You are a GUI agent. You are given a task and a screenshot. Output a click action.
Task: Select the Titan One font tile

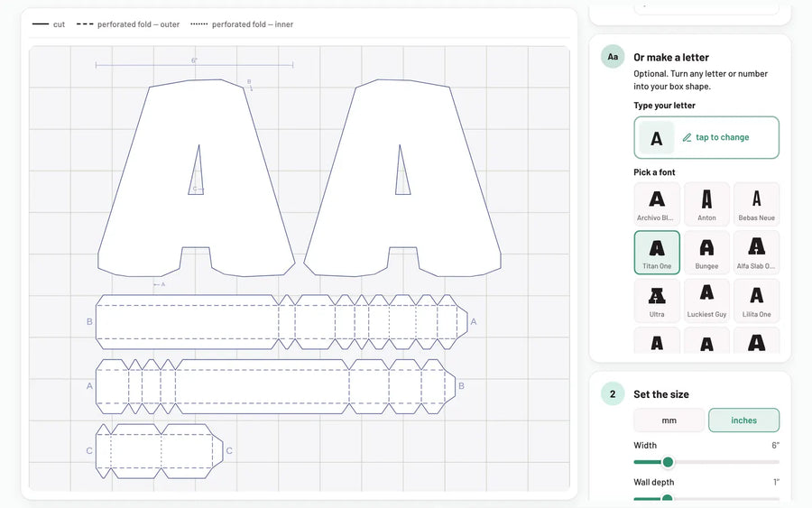(x=657, y=252)
